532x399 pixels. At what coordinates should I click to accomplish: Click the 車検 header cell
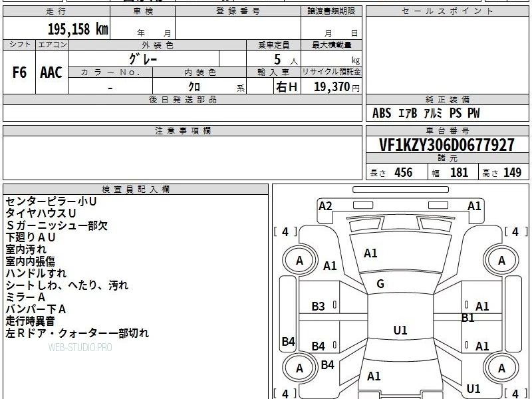pyautogui.click(x=143, y=11)
